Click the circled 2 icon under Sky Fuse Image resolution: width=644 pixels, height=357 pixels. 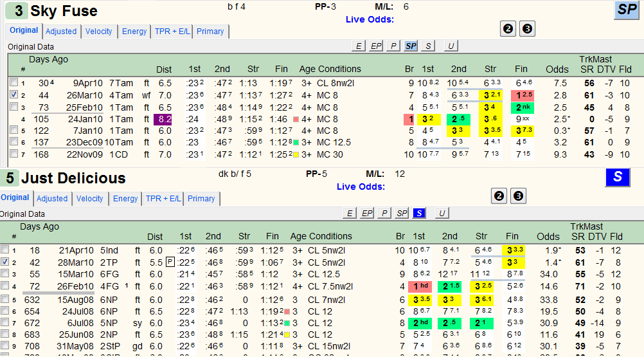[x=508, y=29]
